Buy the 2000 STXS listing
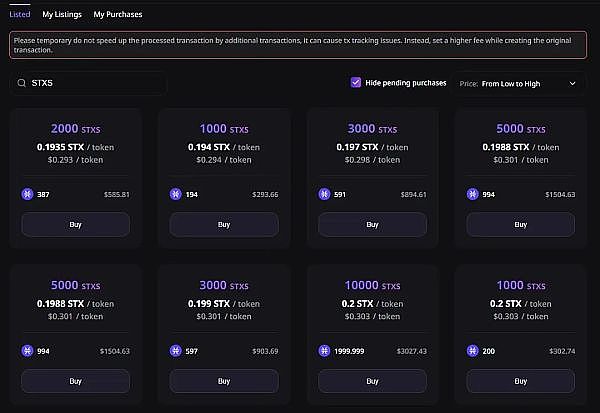Screen dimensions: 600x413 76,224
